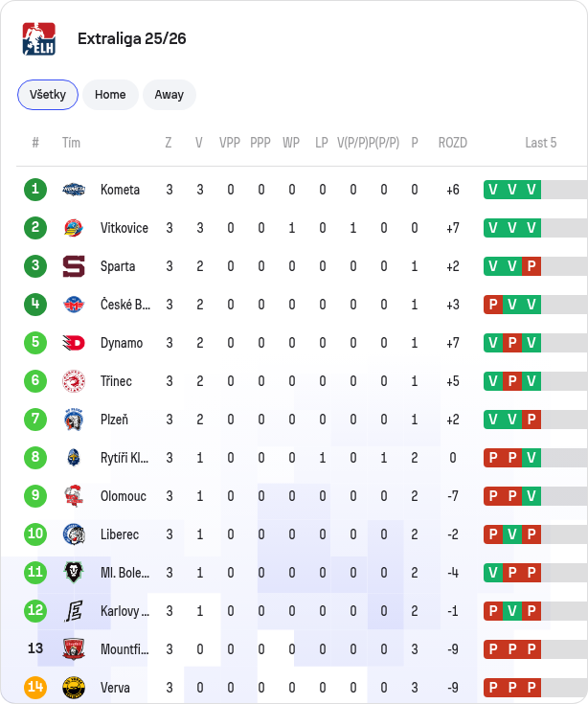Viewport: 588px width, 704px height.
Task: Click the Vitkovice team logo
Action: click(x=74, y=228)
